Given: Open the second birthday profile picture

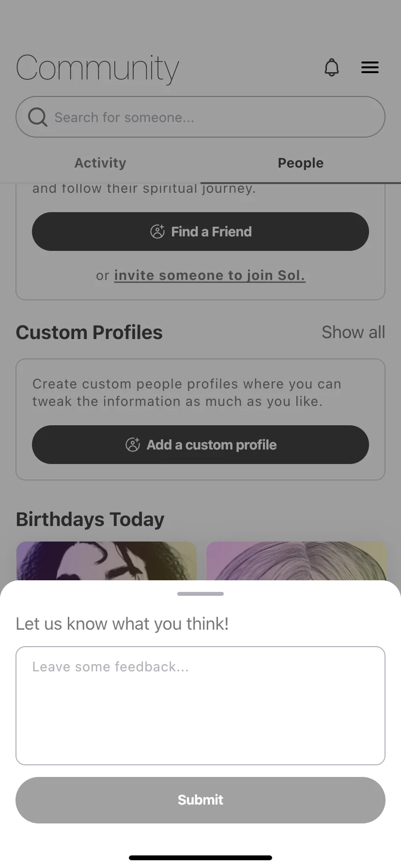Looking at the screenshot, I should (x=296, y=561).
